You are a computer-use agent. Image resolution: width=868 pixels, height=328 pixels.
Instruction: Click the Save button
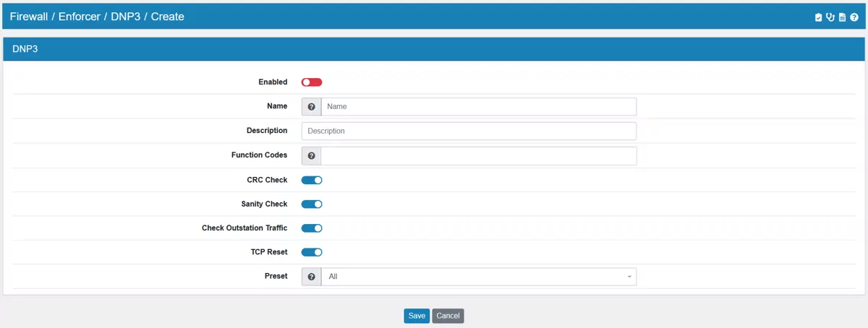(x=417, y=316)
